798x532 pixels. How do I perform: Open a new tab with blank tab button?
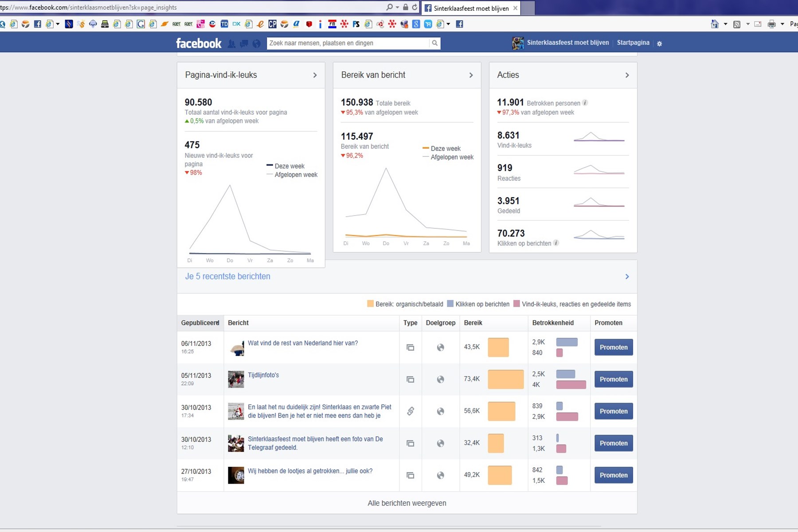click(x=528, y=8)
